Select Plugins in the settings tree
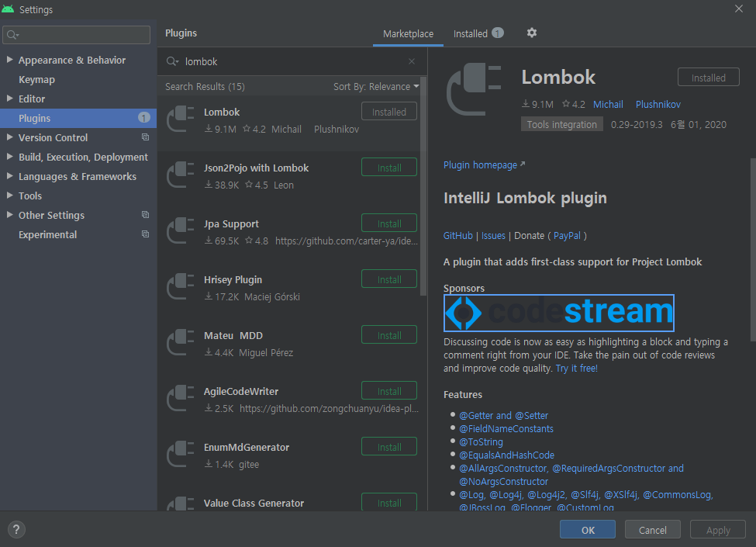The width and height of the screenshot is (756, 547). pyautogui.click(x=78, y=118)
